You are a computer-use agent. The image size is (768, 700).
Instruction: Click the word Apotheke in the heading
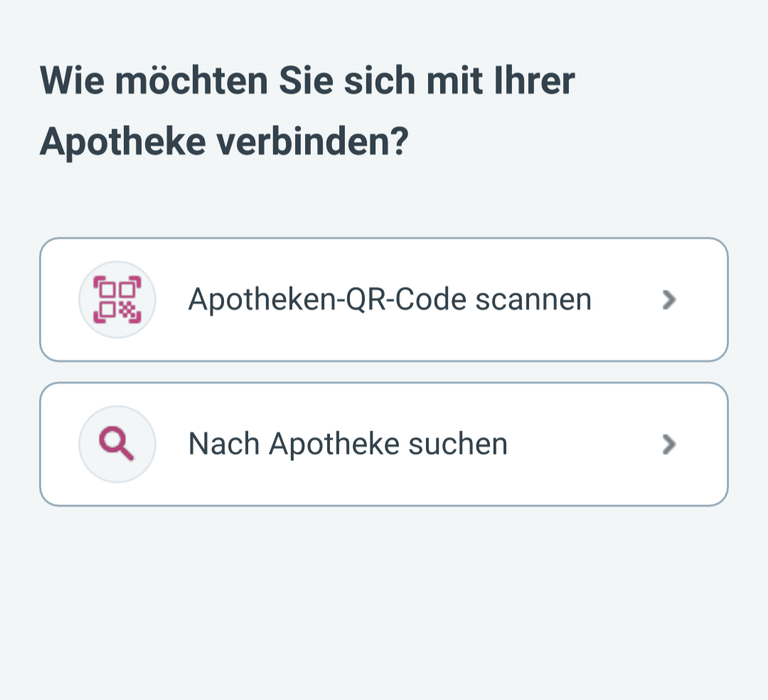[x=123, y=142]
